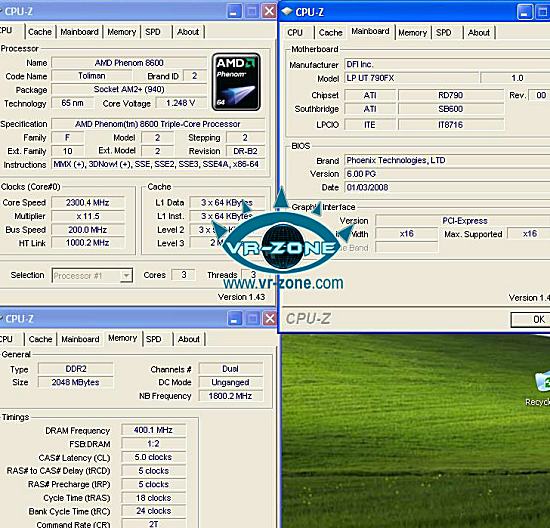Open SPD tab in top-left CPU-Z window
Screen dimensions: 550x528
[153, 32]
